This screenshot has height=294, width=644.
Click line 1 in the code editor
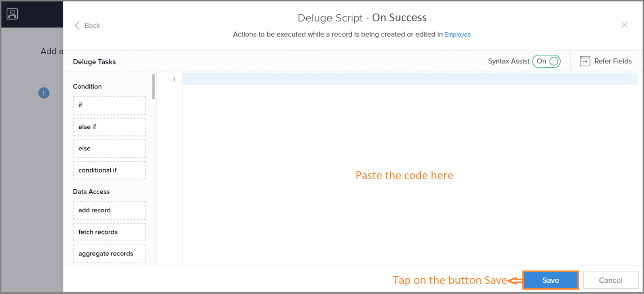(410, 79)
